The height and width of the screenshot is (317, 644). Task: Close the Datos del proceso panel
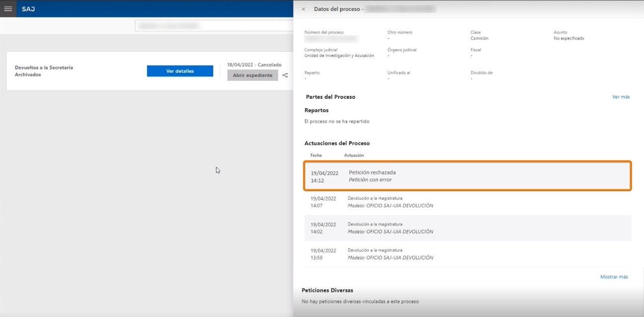tap(304, 9)
